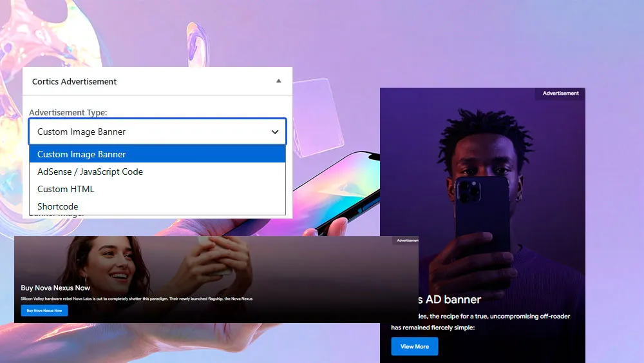Click the Buy Nova Nexus Now headline
The height and width of the screenshot is (363, 644).
pyautogui.click(x=55, y=288)
